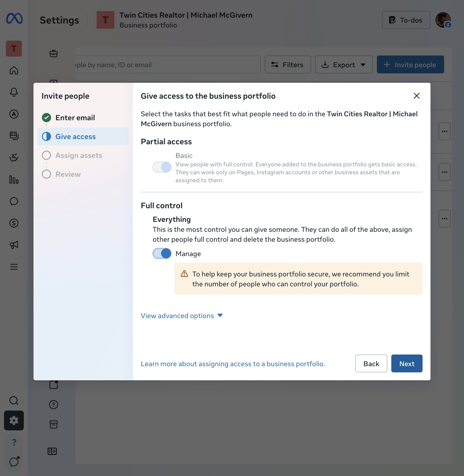Open the All tools hamburger icon
464x476 pixels.
pyautogui.click(x=14, y=267)
